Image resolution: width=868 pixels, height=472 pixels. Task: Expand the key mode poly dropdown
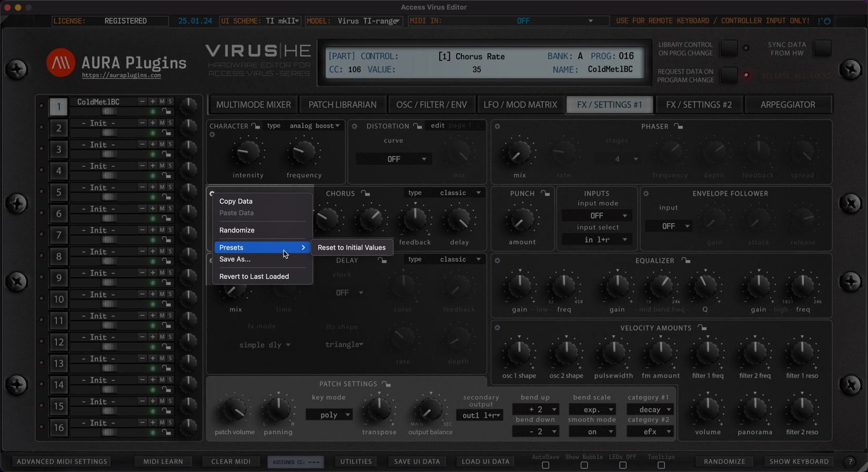(329, 415)
